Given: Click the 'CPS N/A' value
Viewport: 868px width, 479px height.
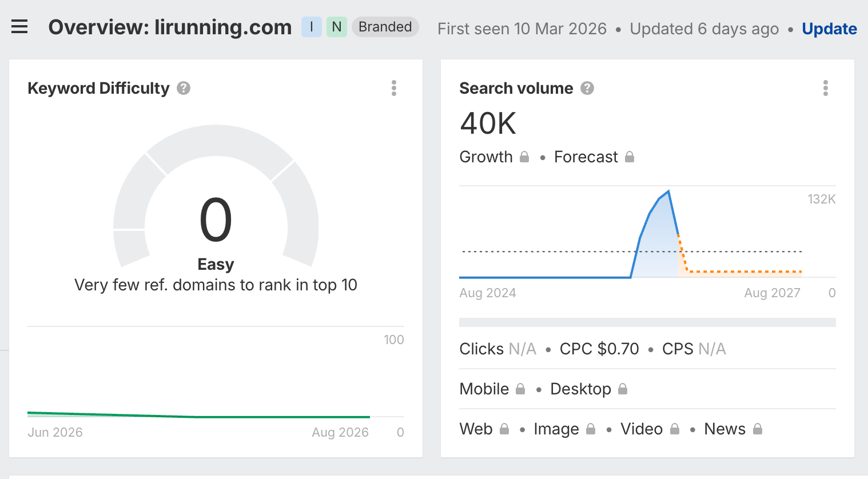Looking at the screenshot, I should (694, 349).
